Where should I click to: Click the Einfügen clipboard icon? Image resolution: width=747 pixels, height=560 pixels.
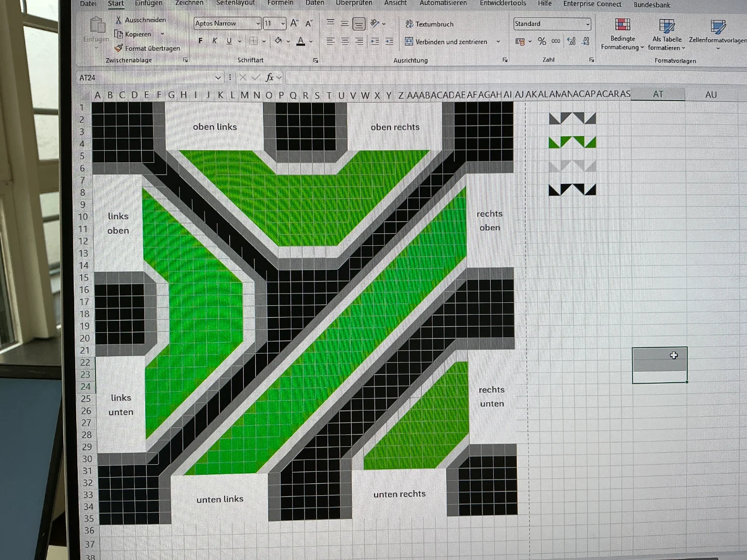[x=97, y=25]
